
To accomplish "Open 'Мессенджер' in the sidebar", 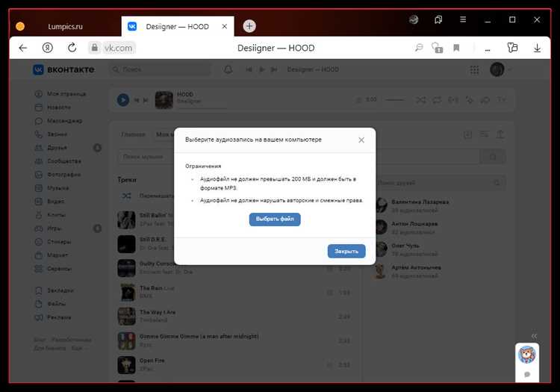I will point(58,121).
